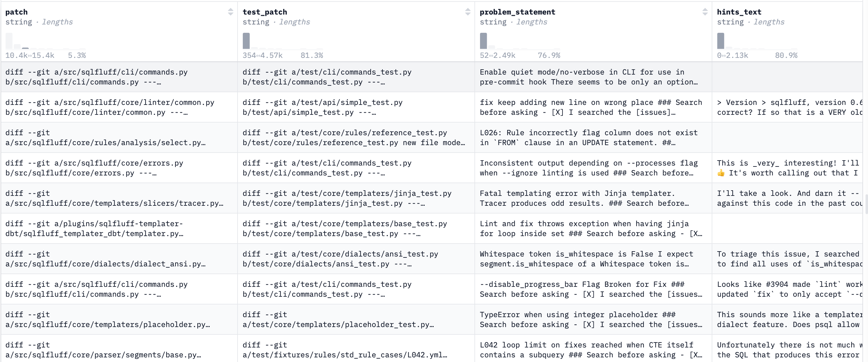Click the 81.3% statistic under test_patch
Image resolution: width=868 pixels, height=362 pixels.
(x=312, y=55)
